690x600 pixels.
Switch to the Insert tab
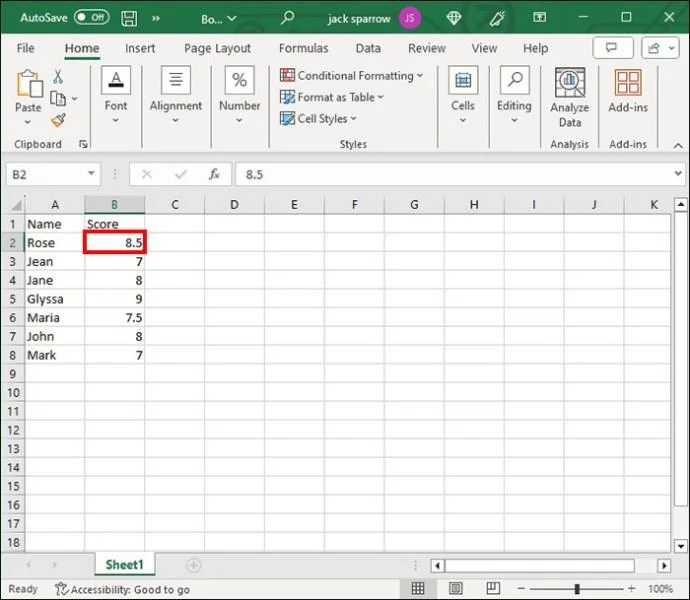[x=140, y=48]
